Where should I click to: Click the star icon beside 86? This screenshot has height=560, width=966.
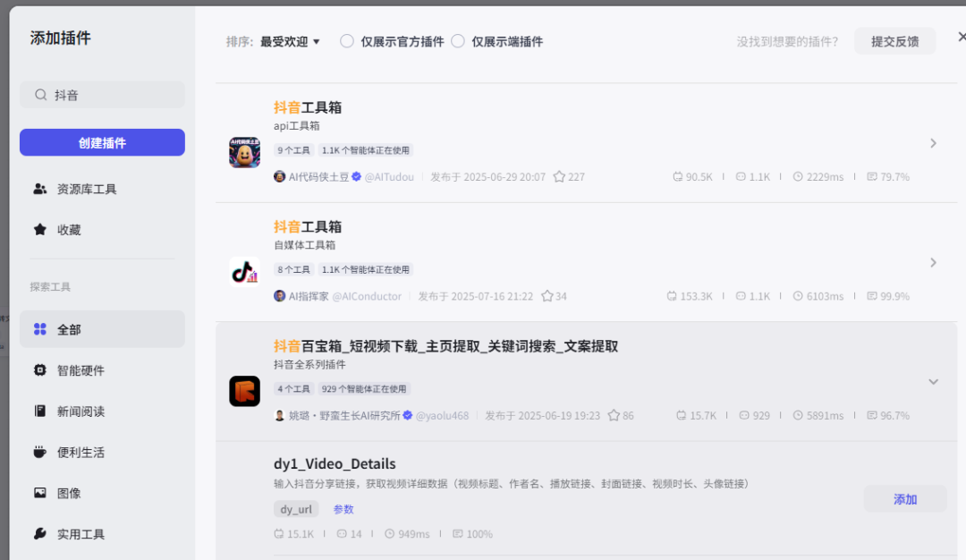[x=614, y=416]
